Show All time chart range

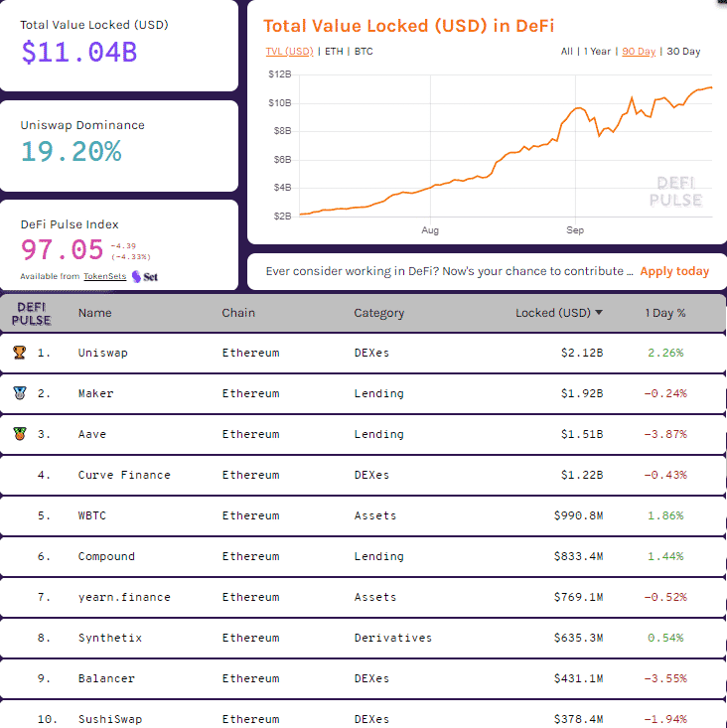[x=566, y=52]
